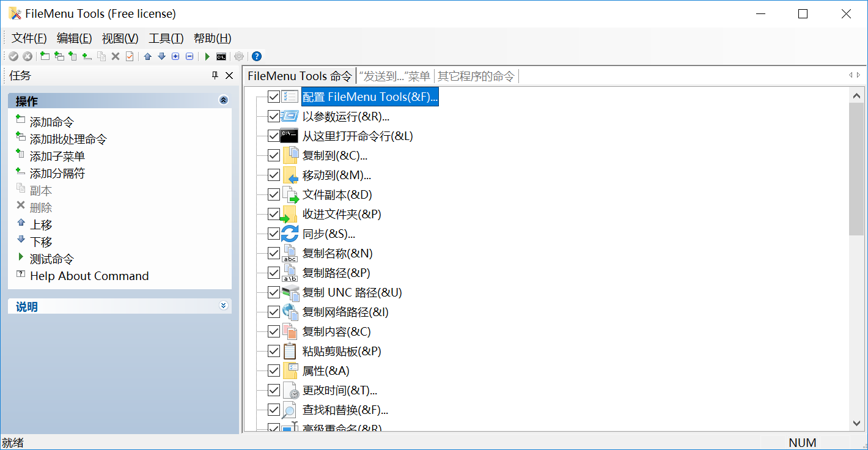This screenshot has height=450, width=868.
Task: Open the 编辑(E) menu
Action: click(74, 39)
